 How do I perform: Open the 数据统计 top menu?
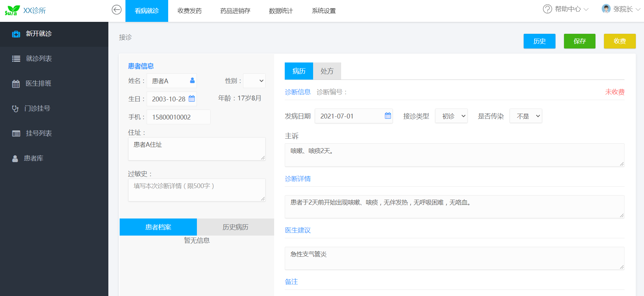[x=281, y=11]
